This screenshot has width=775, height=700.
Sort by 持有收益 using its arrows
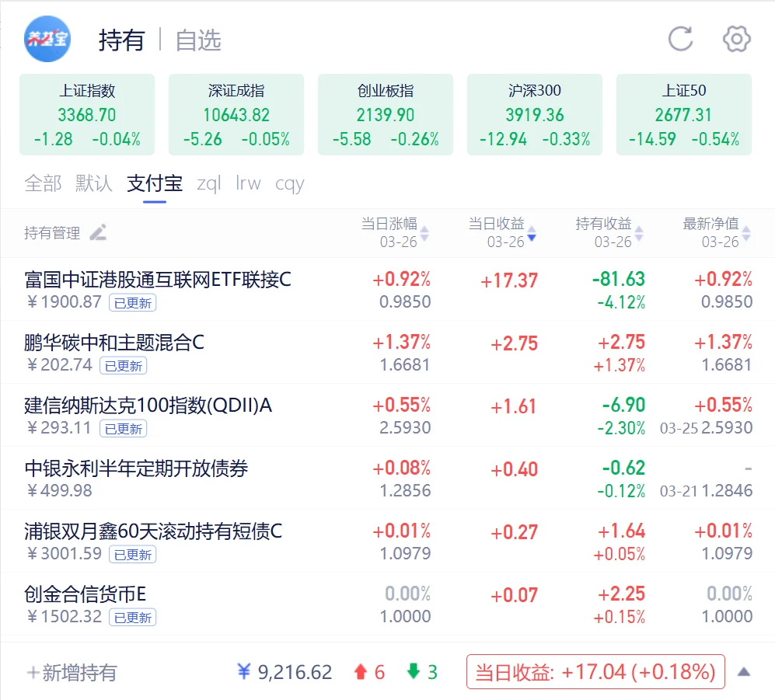(639, 233)
